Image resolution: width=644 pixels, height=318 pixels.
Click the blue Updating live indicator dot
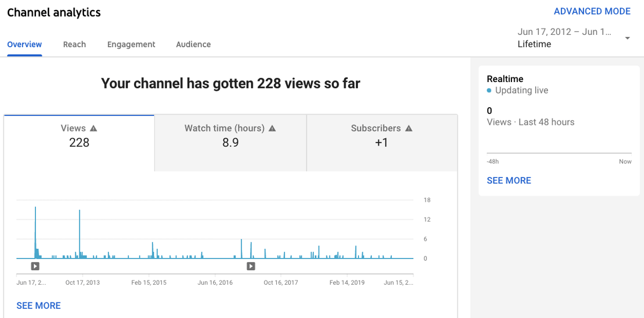(489, 91)
